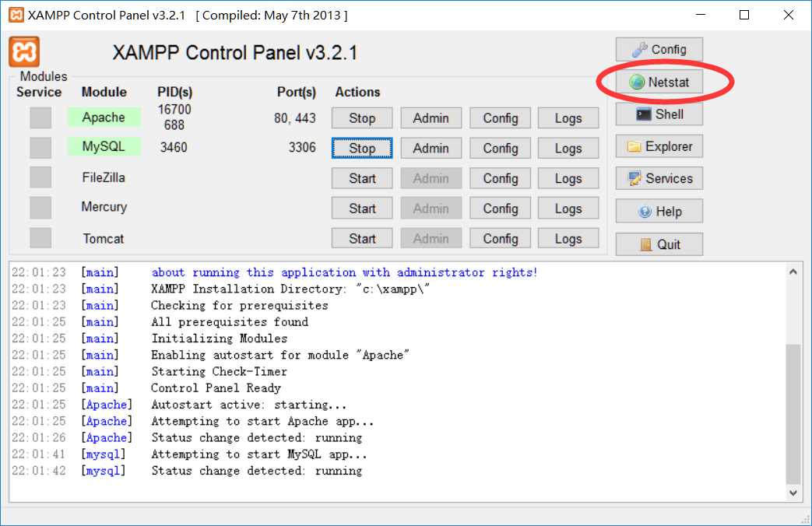Open MySQL Logs menu

(568, 148)
